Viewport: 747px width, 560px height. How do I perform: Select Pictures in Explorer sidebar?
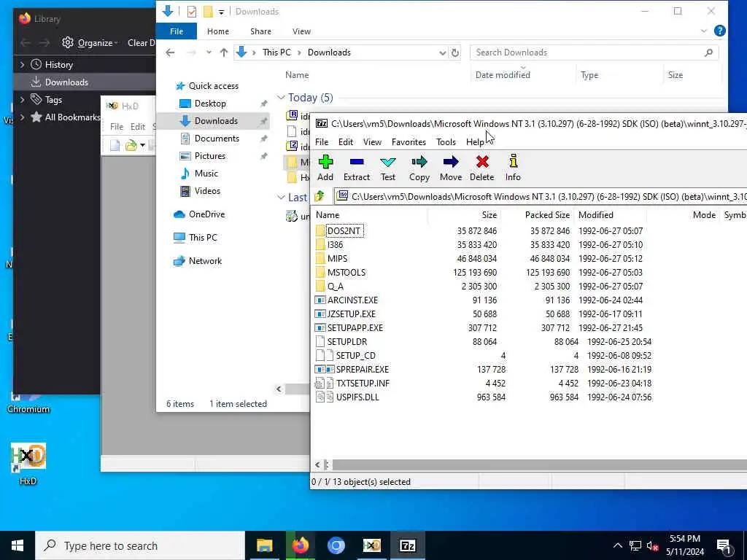(x=209, y=156)
